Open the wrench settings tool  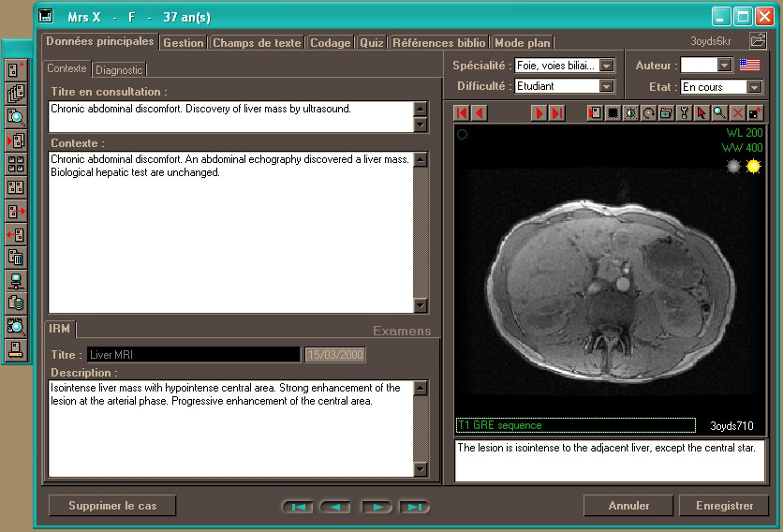coord(684,113)
